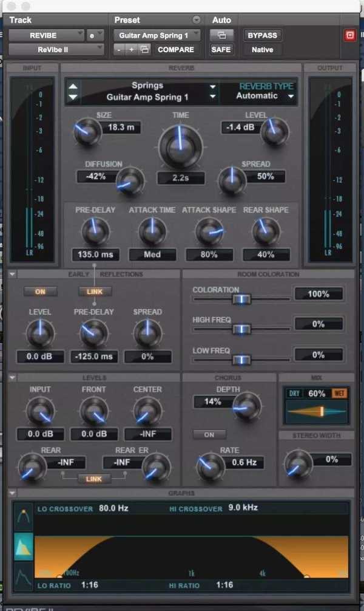The width and height of the screenshot is (364, 611).
Task: Toggle the Chorus ON button
Action: coord(209,435)
